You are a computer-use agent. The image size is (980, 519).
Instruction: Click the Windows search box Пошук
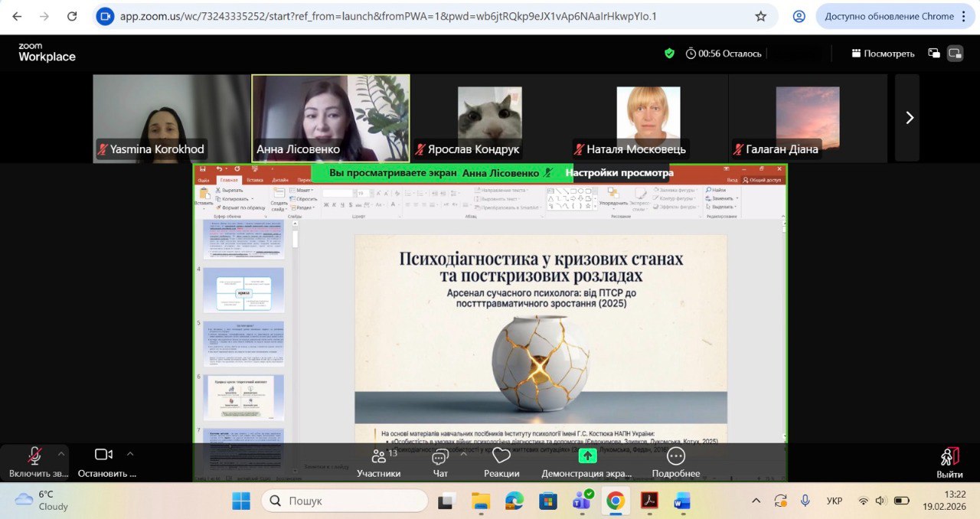point(345,501)
